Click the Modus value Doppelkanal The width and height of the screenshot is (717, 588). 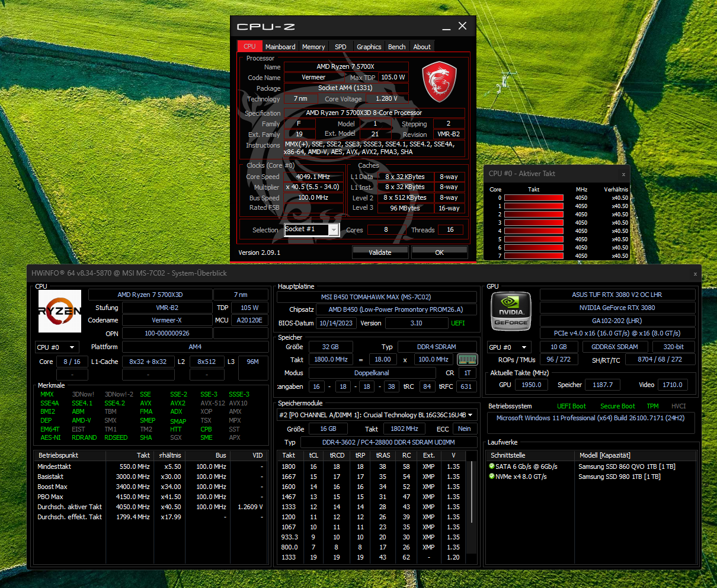coord(372,373)
